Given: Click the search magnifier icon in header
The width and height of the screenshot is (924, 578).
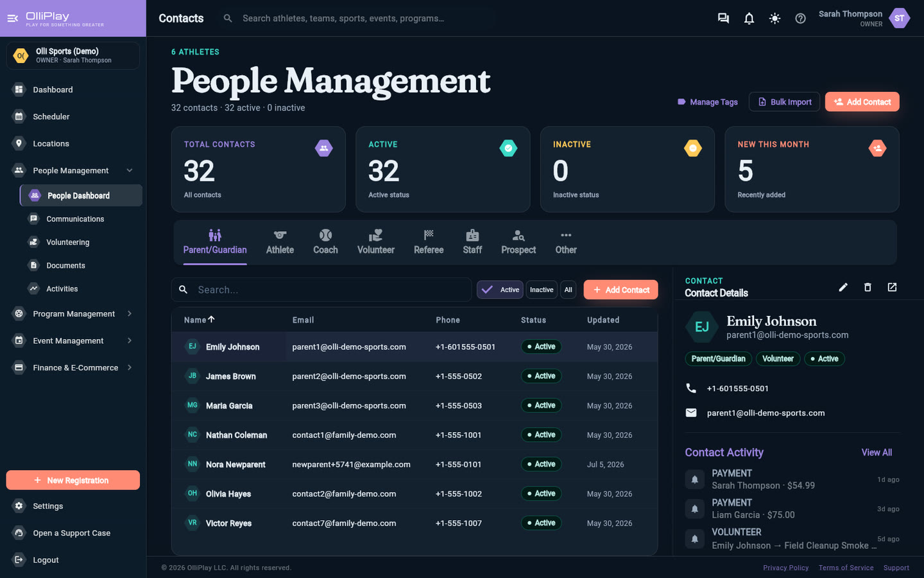Looking at the screenshot, I should [x=228, y=18].
